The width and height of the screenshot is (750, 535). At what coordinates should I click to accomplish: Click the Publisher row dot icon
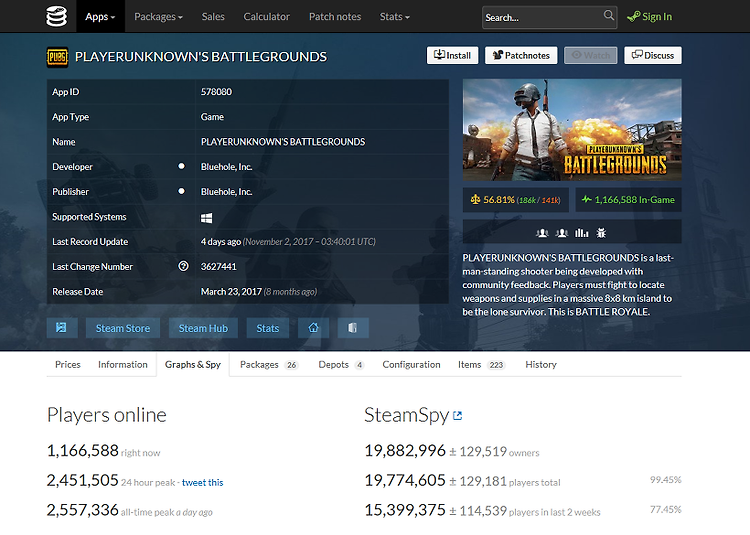(181, 191)
